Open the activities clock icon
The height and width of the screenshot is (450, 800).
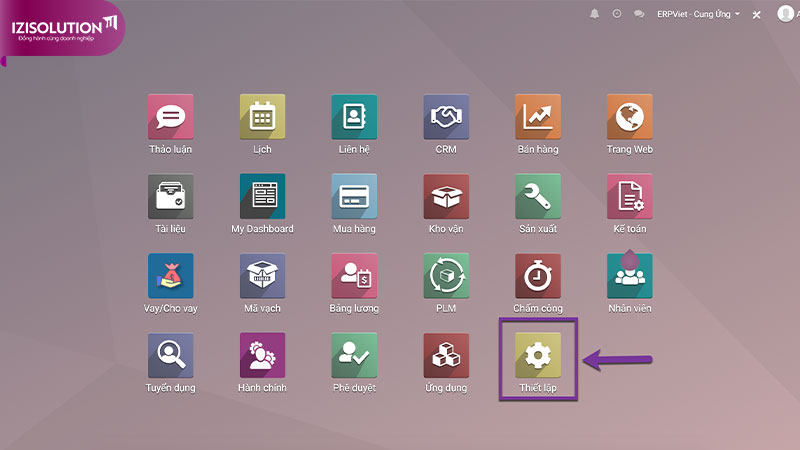[x=617, y=14]
